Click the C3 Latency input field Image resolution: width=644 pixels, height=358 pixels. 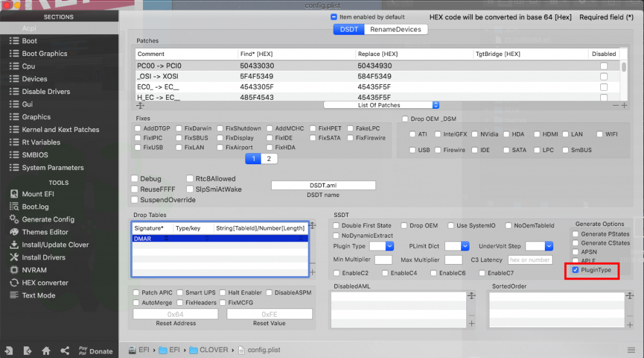(530, 260)
